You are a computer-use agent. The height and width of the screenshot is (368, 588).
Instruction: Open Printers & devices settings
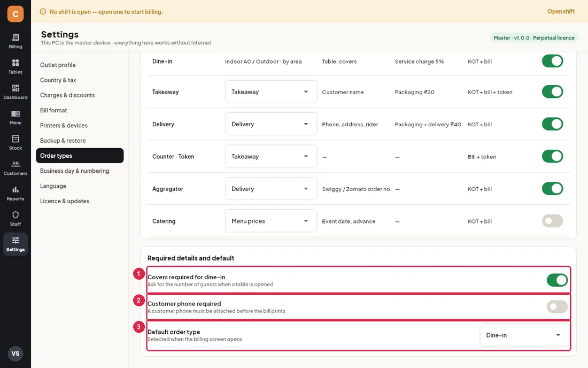(x=80, y=125)
